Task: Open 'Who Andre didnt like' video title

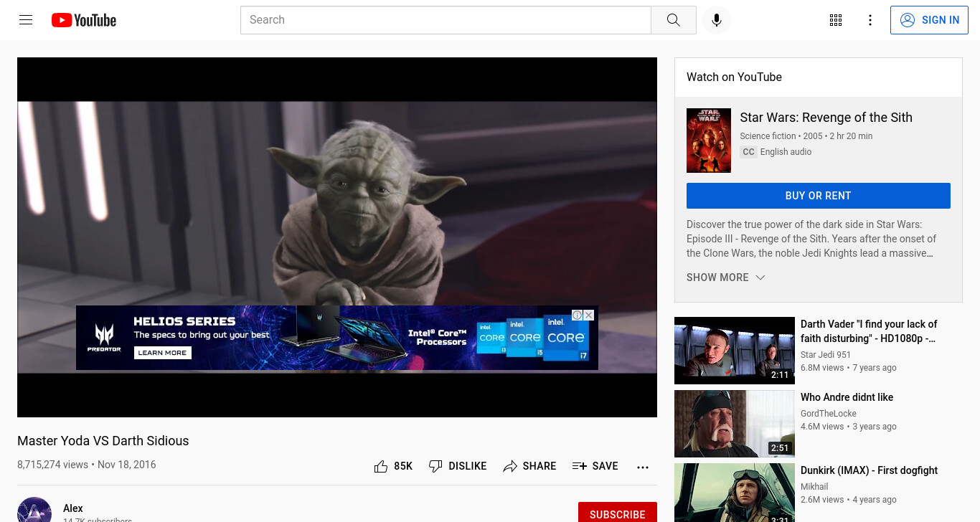Action: [x=847, y=397]
